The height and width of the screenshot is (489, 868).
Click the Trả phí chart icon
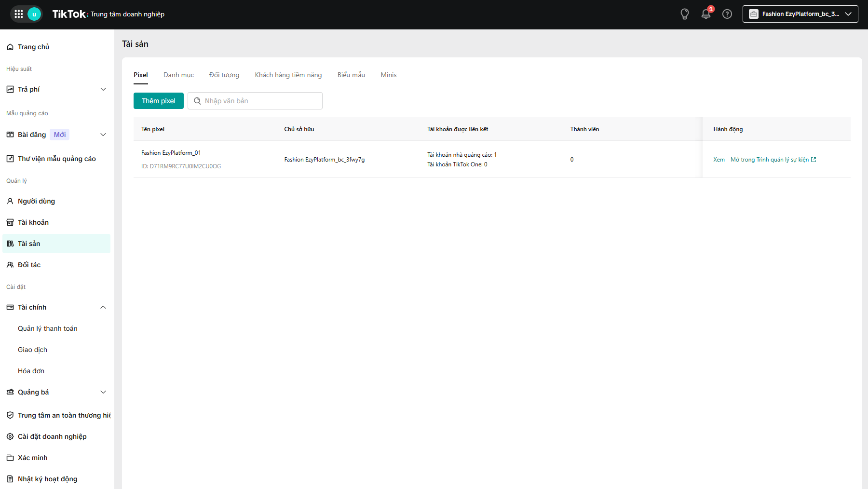tap(10, 89)
